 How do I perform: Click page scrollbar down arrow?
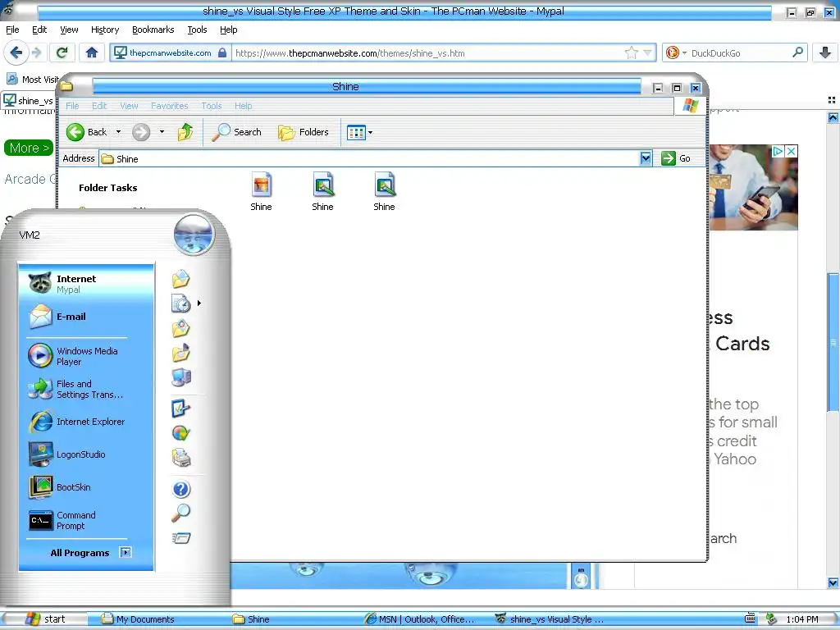(833, 582)
